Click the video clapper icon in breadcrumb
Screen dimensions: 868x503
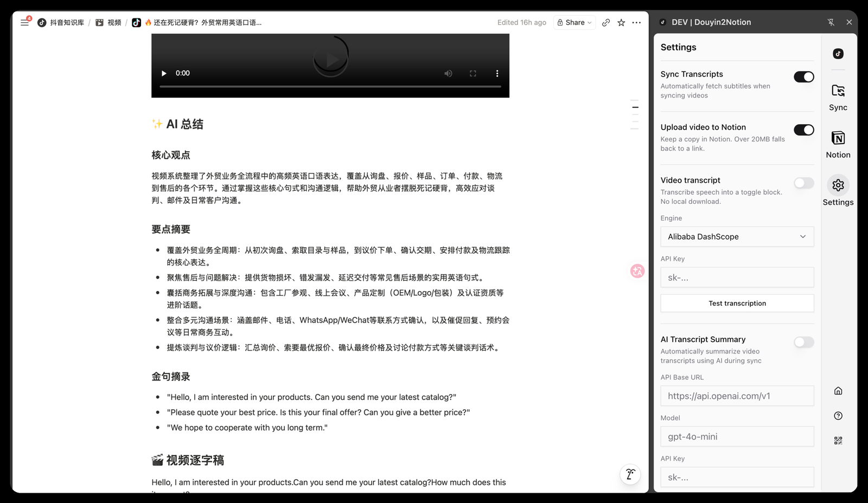(x=99, y=22)
